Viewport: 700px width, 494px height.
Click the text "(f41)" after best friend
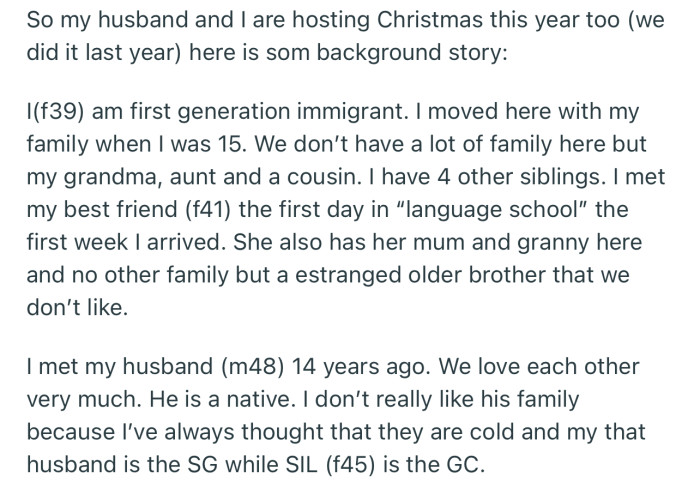pyautogui.click(x=208, y=210)
